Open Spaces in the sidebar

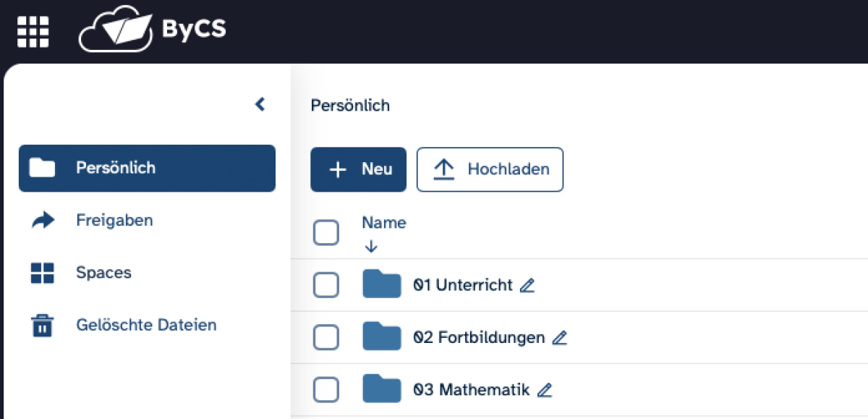coord(103,273)
